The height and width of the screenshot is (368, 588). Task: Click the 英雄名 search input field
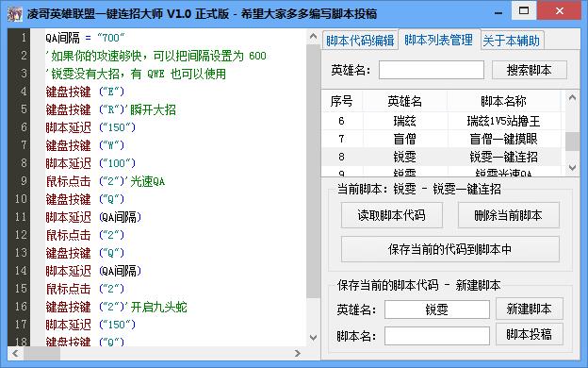pyautogui.click(x=432, y=70)
